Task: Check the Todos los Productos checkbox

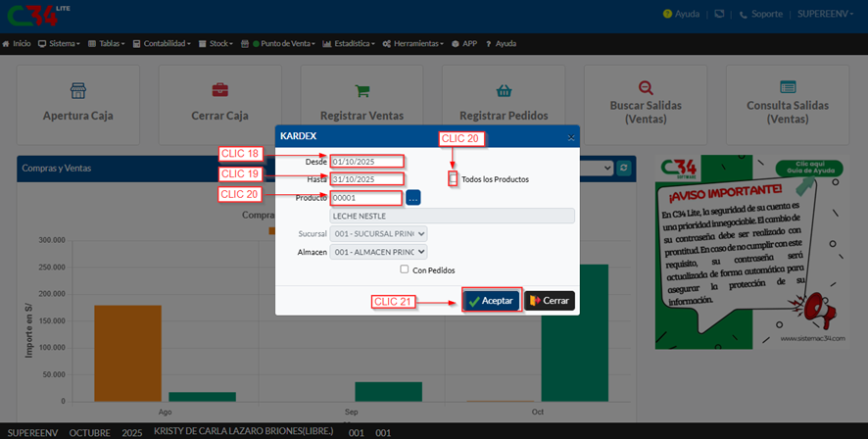Action: [x=453, y=179]
